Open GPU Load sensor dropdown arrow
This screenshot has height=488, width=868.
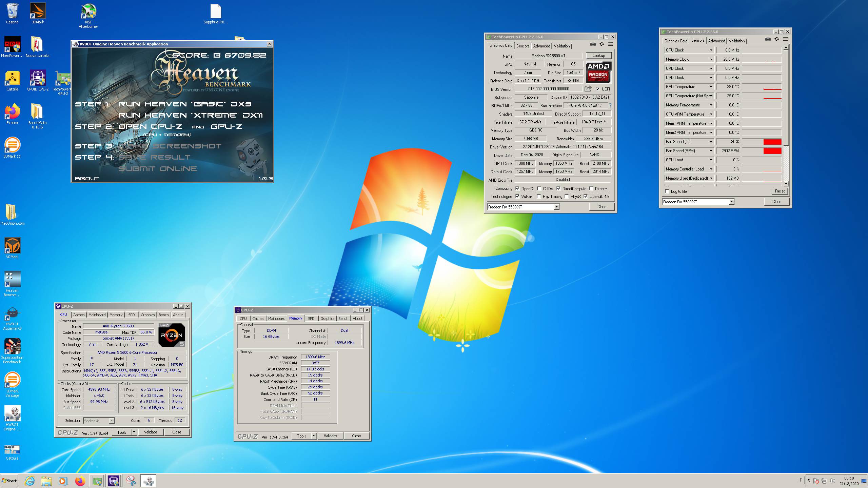click(x=711, y=160)
